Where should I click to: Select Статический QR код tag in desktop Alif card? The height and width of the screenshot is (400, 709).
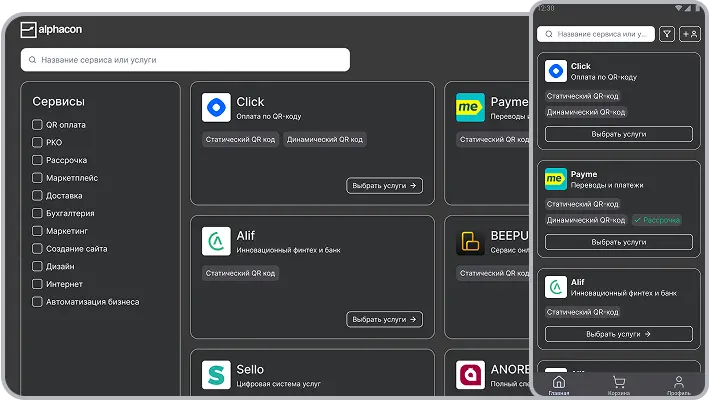[240, 273]
